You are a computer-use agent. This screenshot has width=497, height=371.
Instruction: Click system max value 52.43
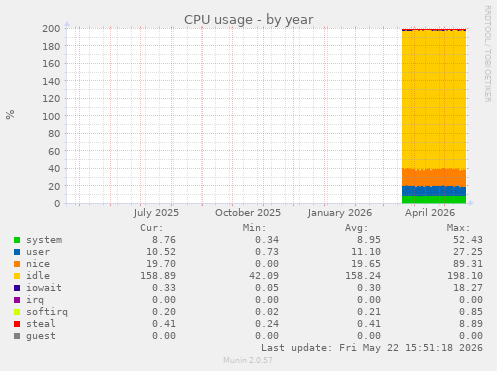[468, 240]
